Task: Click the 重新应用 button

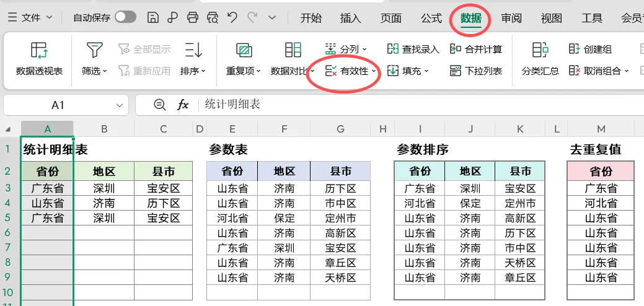Action: (x=144, y=71)
